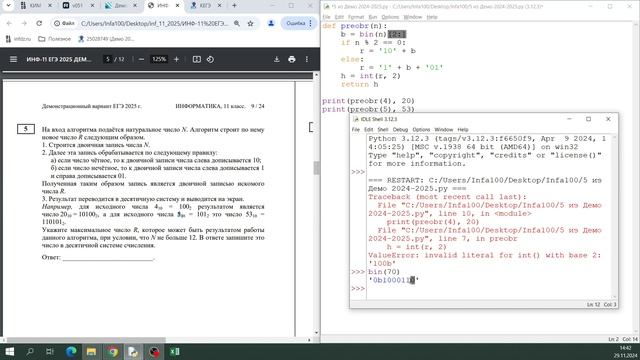Open the Options menu in IDLE Shell
Viewport: 640px width, 360px height.
[421, 129]
